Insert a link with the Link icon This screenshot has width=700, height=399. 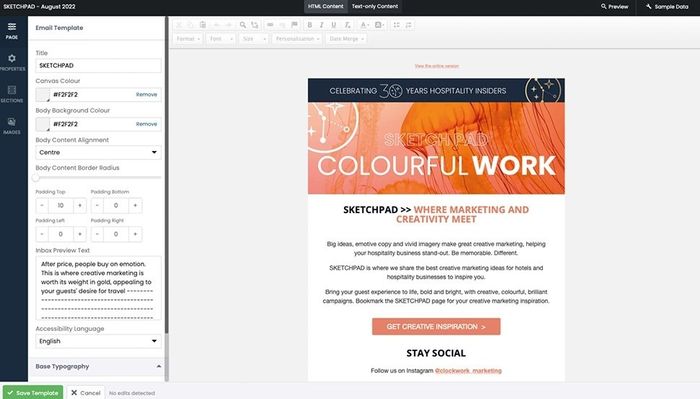[270, 25]
